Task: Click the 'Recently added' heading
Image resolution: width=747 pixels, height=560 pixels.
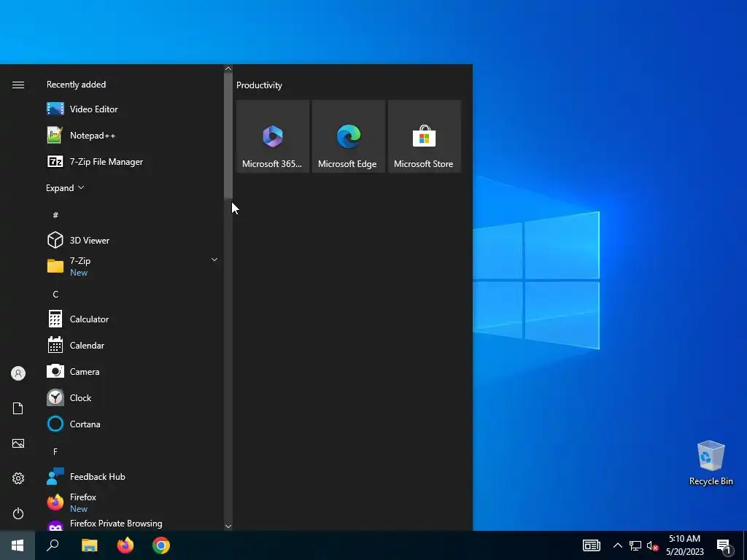Action: (x=76, y=85)
